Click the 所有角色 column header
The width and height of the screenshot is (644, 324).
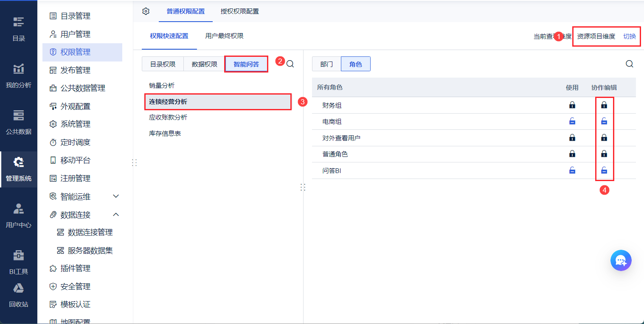[330, 87]
